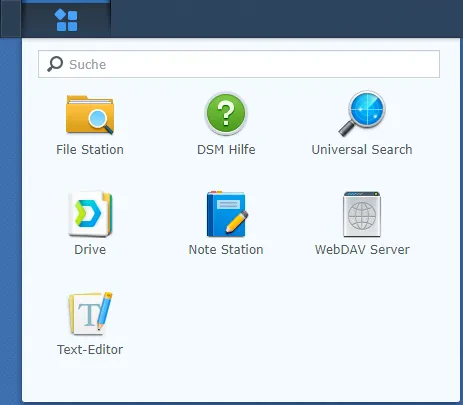Launch the Text-Editor app

click(x=90, y=313)
